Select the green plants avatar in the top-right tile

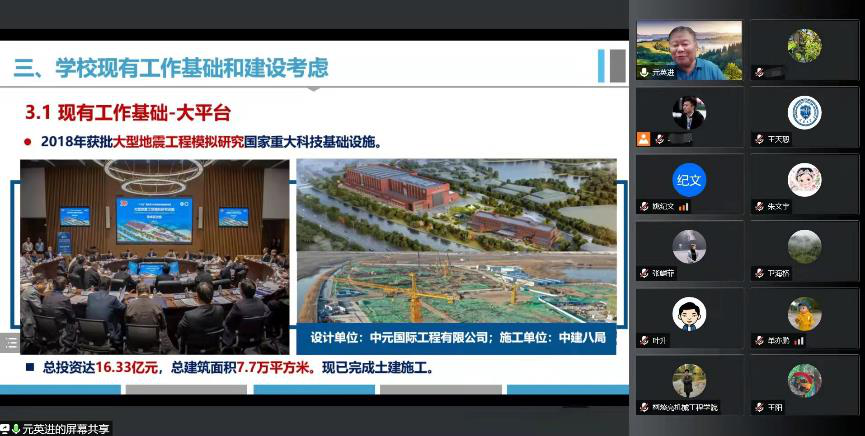click(804, 45)
